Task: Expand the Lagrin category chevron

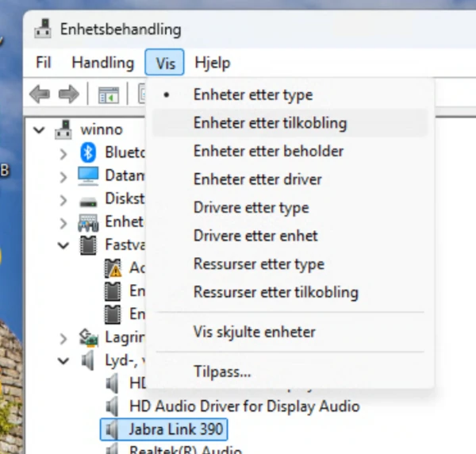Action: pos(63,339)
